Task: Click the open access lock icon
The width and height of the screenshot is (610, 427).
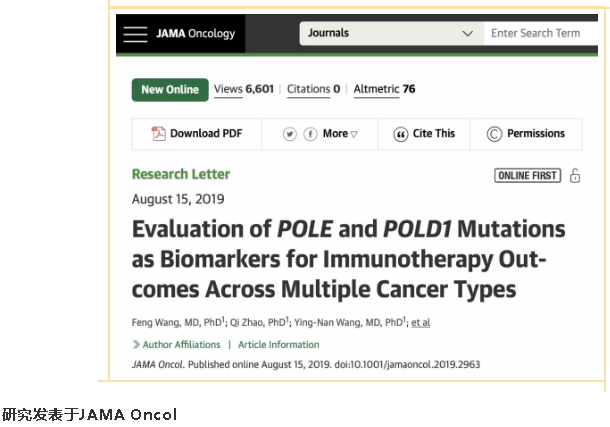Action: click(x=575, y=175)
